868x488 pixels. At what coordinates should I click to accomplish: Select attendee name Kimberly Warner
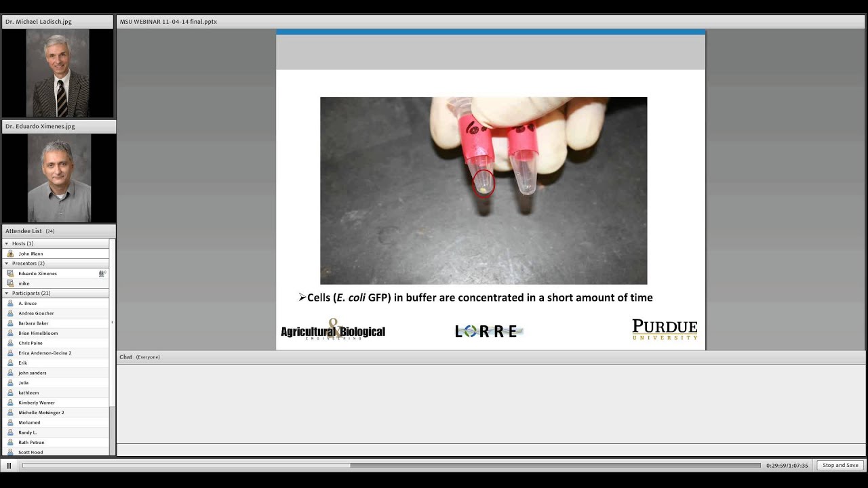point(37,403)
